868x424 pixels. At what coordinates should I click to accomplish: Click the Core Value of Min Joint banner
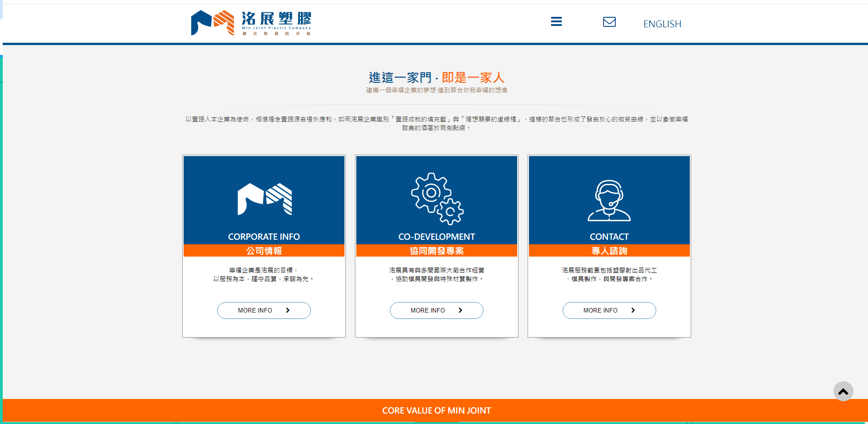tap(436, 410)
